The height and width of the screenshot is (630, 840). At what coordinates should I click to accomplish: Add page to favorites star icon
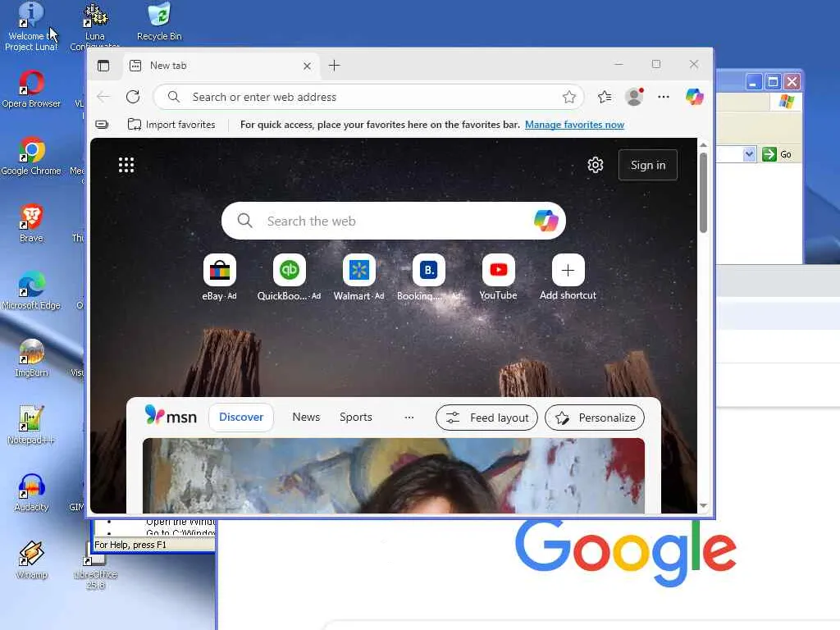(x=569, y=97)
